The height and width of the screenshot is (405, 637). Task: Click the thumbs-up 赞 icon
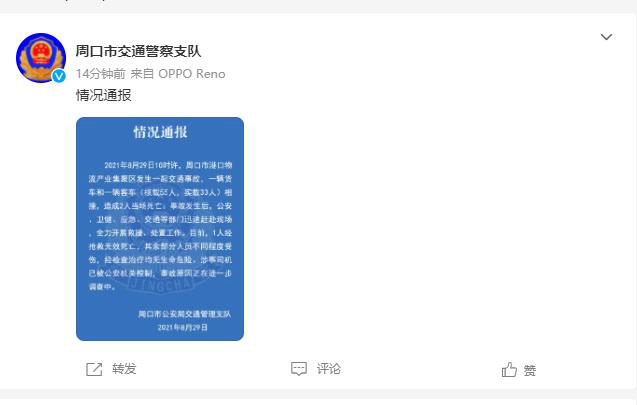tap(509, 370)
